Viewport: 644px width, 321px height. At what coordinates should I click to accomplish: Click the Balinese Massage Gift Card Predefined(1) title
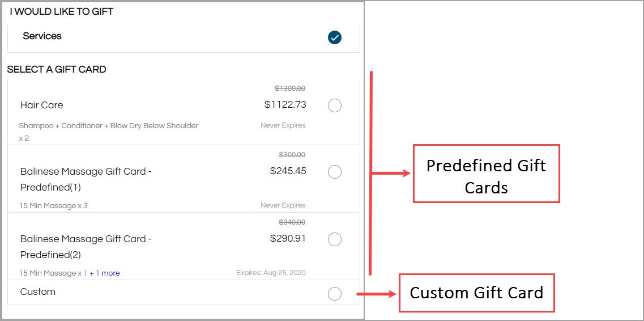pyautogui.click(x=86, y=179)
